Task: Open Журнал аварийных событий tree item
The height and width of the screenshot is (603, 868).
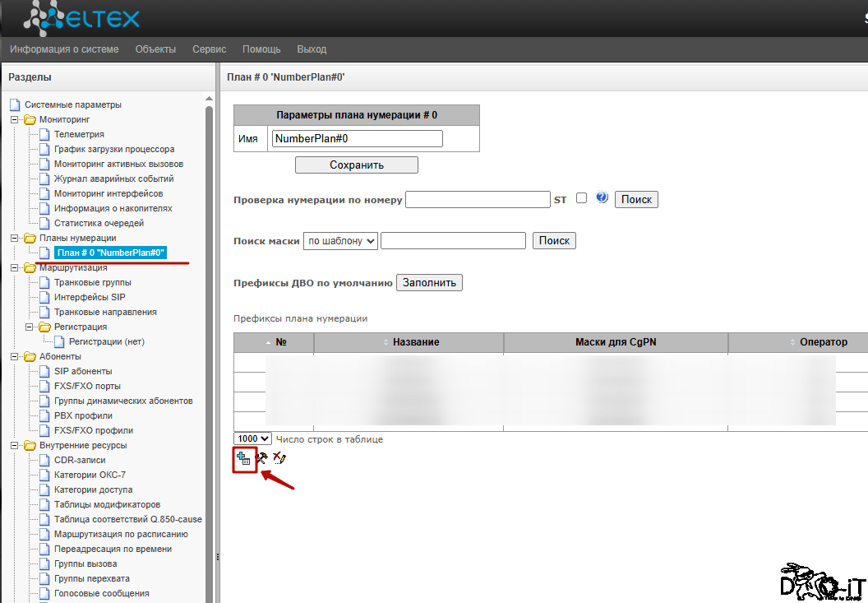Action: pos(114,179)
